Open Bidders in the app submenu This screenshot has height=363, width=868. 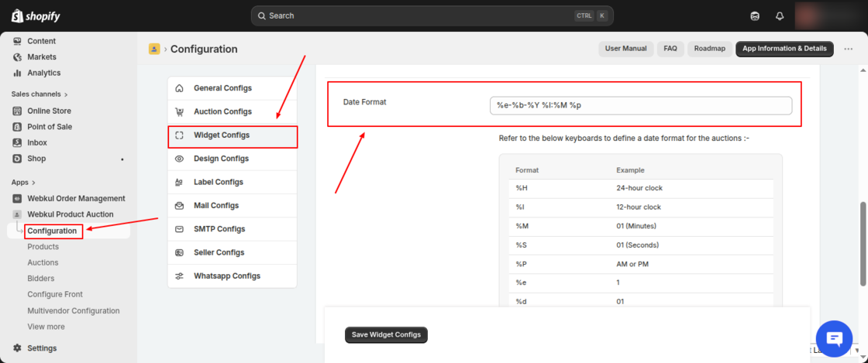tap(41, 279)
